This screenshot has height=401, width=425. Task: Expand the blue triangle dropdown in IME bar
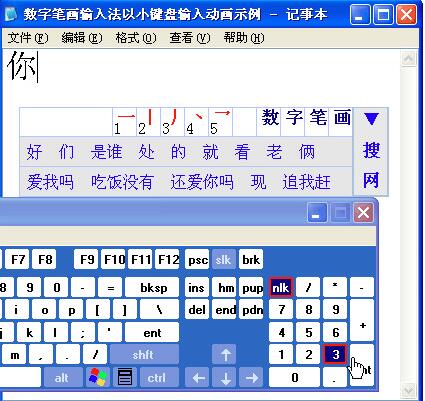371,119
